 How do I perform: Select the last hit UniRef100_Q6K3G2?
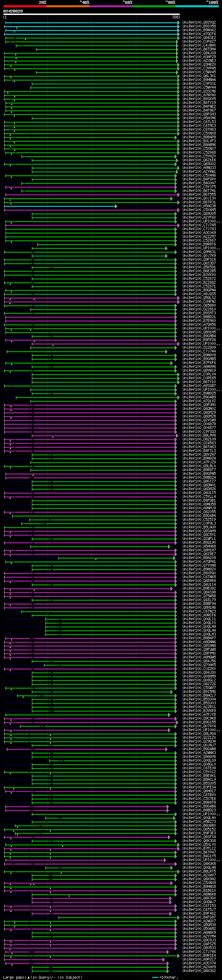pyautogui.click(x=199, y=971)
